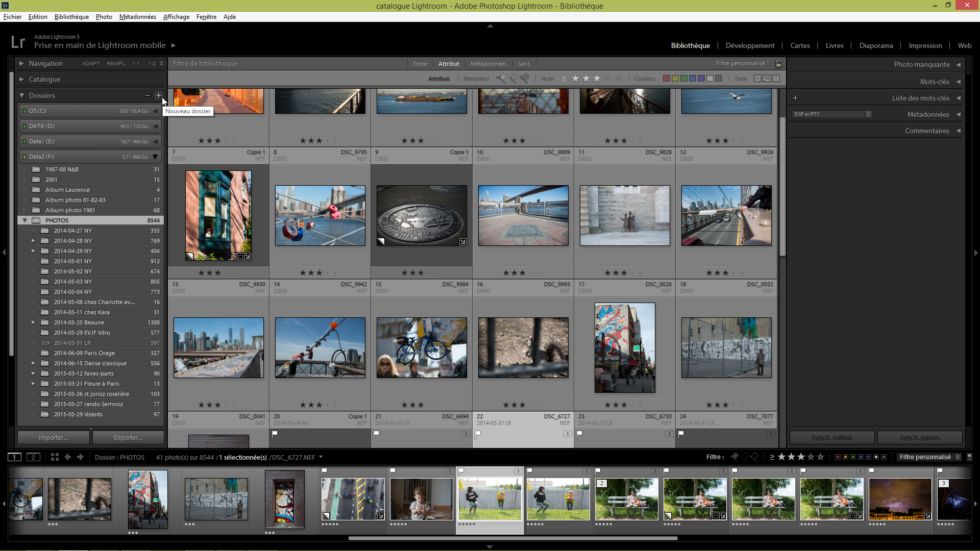The height and width of the screenshot is (551, 980).
Task: Expand the 2014-05-25 Beaune folder
Action: pos(33,322)
